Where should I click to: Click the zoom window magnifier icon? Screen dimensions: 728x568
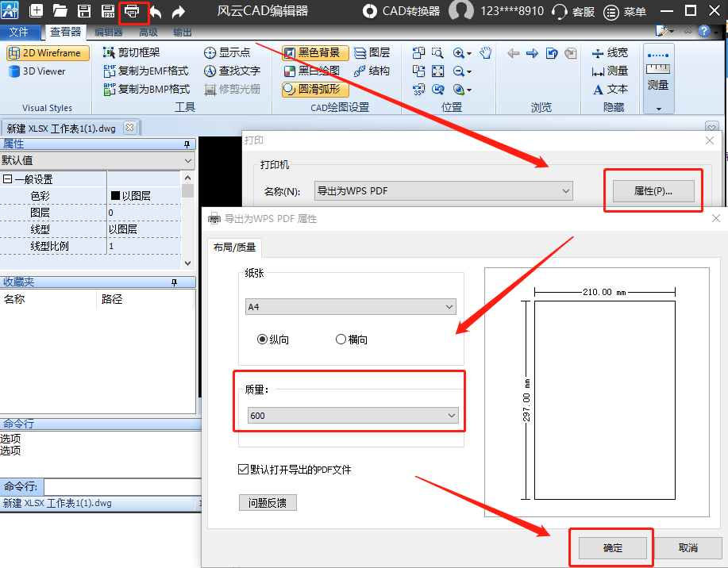click(x=437, y=52)
